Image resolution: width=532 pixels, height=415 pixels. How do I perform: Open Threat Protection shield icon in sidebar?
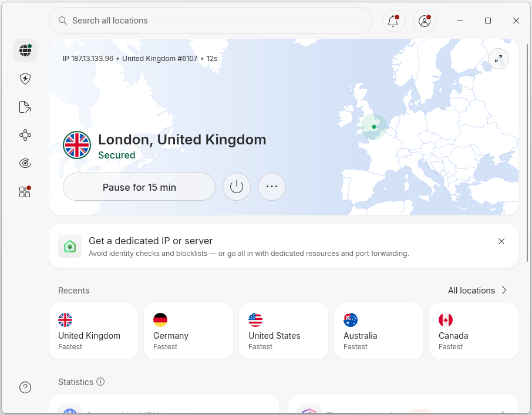pyautogui.click(x=25, y=79)
